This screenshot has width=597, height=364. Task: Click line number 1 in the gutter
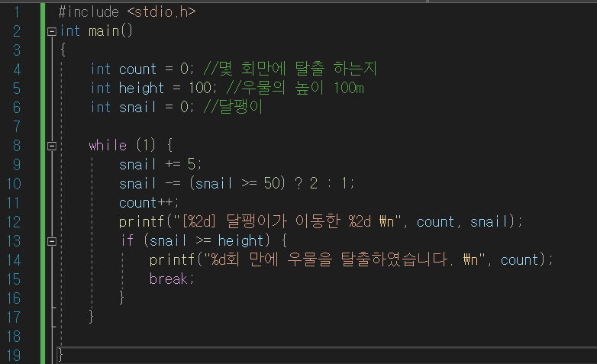[16, 12]
